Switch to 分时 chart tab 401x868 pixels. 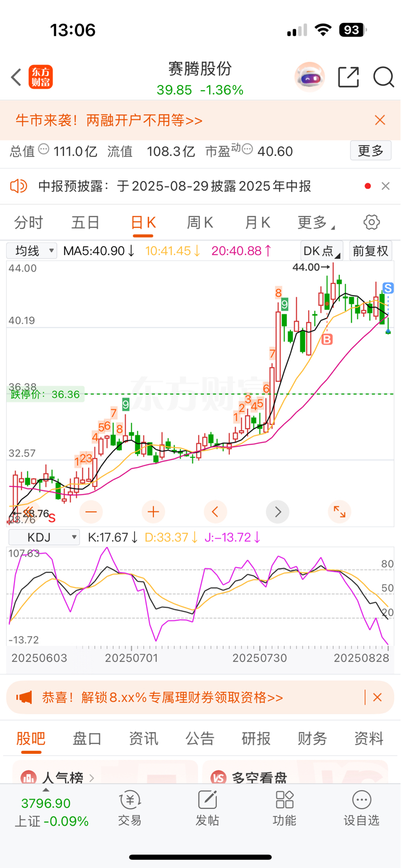tap(29, 223)
